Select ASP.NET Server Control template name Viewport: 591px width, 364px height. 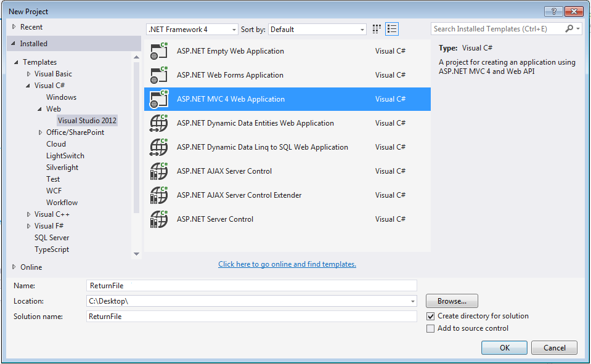coord(215,219)
